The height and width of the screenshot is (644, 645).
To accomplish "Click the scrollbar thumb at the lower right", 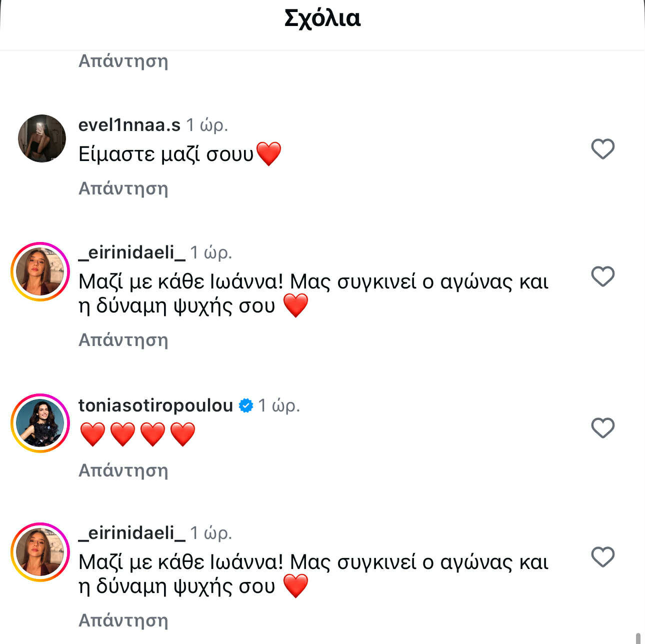I will pos(638,638).
